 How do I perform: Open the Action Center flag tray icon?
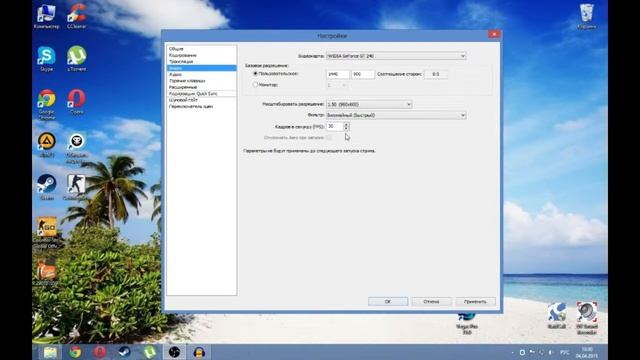pos(532,352)
